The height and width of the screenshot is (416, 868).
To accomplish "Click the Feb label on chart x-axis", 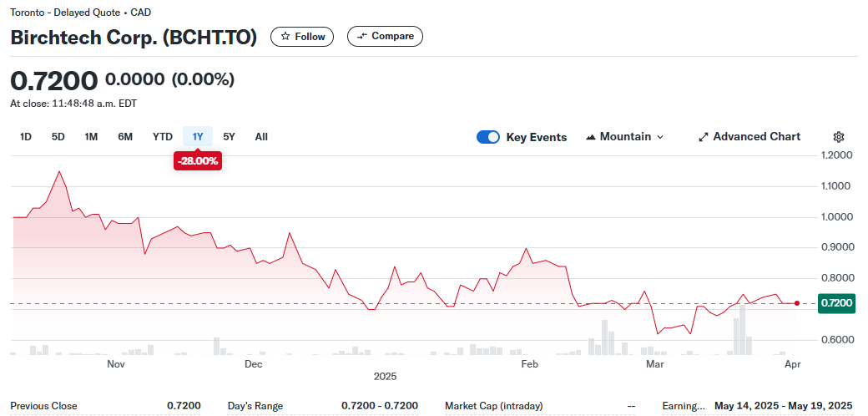I will coord(530,364).
